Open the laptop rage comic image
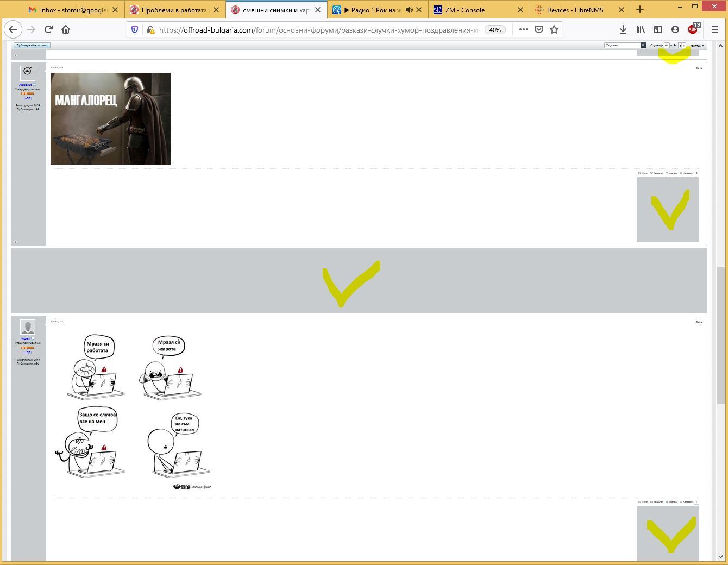 (x=133, y=411)
